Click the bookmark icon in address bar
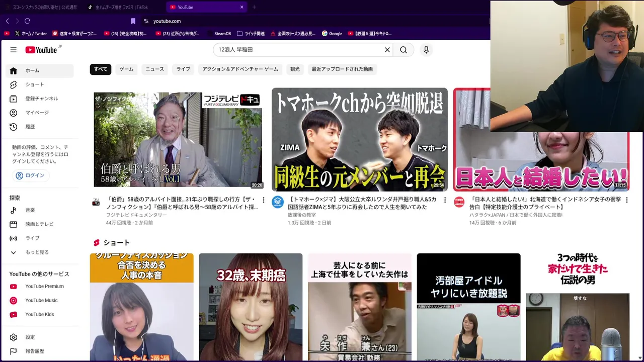 click(133, 21)
